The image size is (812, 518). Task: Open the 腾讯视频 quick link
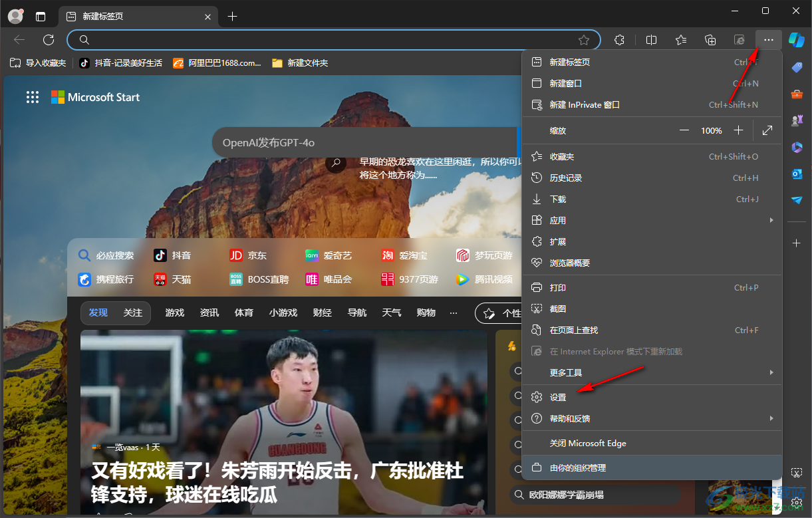[x=485, y=279]
